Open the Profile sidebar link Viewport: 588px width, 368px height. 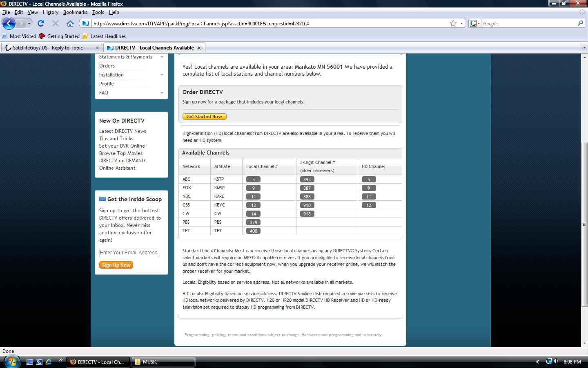(x=107, y=84)
